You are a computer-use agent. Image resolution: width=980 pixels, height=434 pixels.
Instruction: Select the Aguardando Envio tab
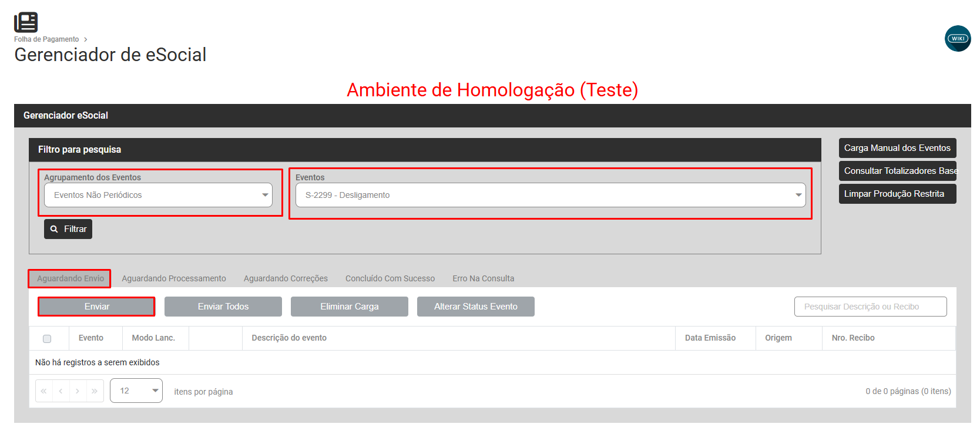tap(70, 278)
